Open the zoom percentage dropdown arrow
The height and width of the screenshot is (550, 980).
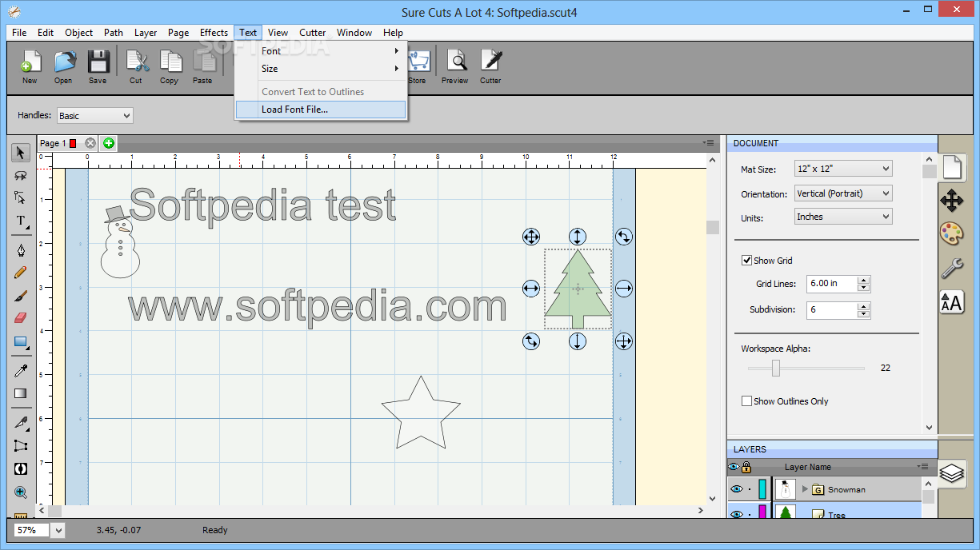pyautogui.click(x=58, y=530)
